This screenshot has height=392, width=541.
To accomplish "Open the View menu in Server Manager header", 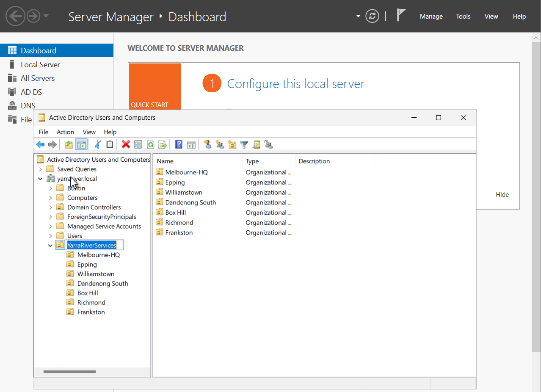I will point(491,17).
